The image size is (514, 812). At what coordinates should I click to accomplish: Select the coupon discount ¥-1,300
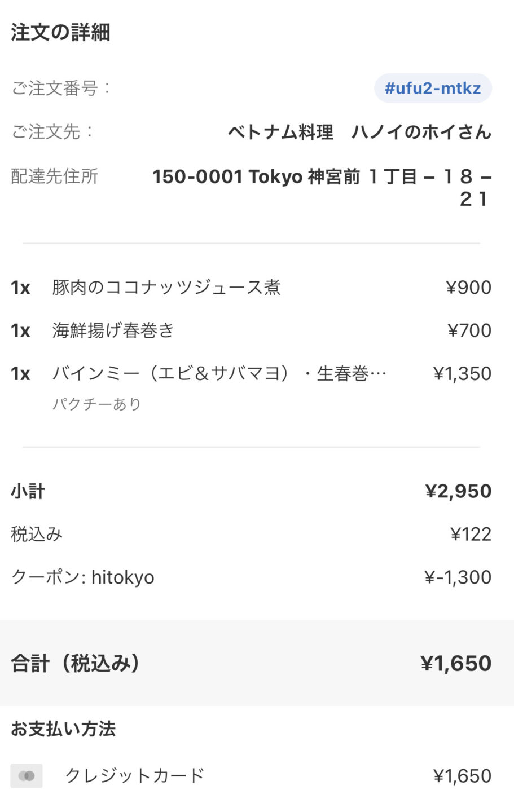(x=458, y=577)
